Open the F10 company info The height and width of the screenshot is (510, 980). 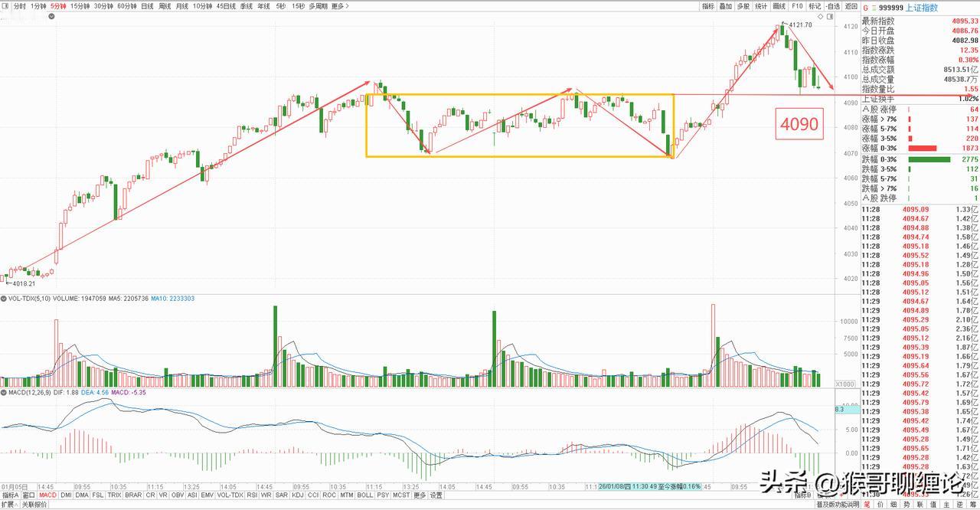point(797,6)
